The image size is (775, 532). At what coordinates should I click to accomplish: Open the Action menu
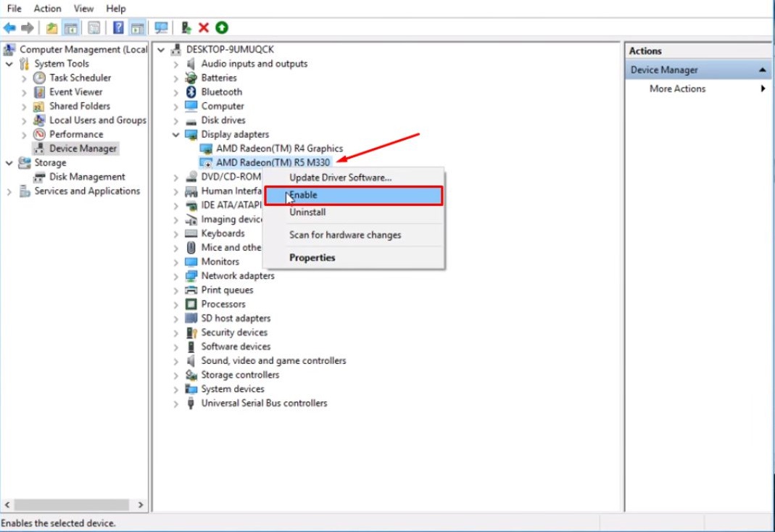point(47,9)
